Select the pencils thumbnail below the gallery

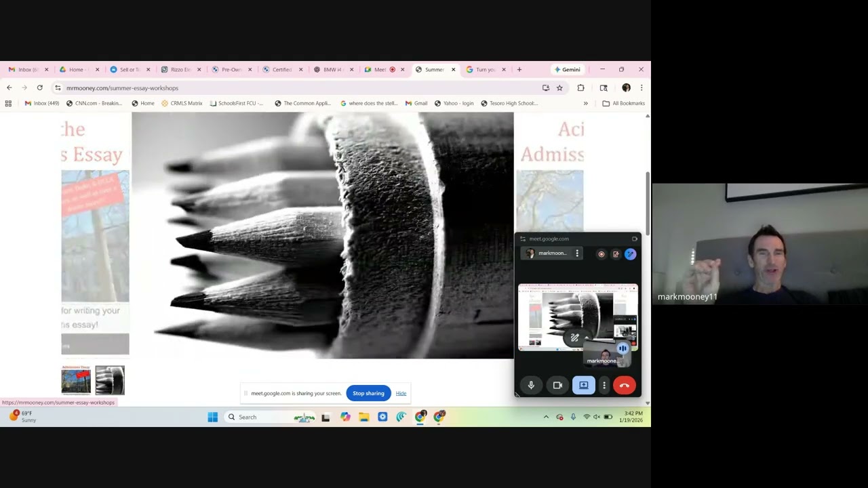pyautogui.click(x=110, y=380)
